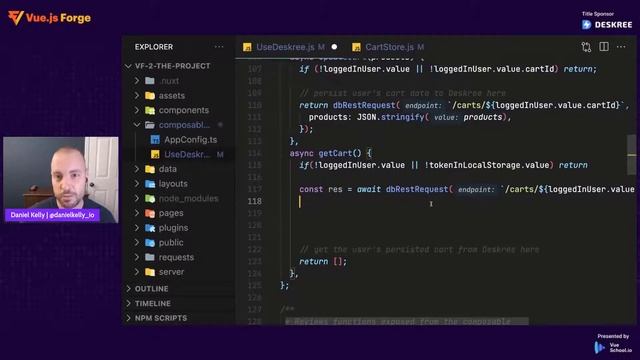This screenshot has height=360, width=640.
Task: Open the editor more actions menu
Action: pyautogui.click(x=621, y=47)
